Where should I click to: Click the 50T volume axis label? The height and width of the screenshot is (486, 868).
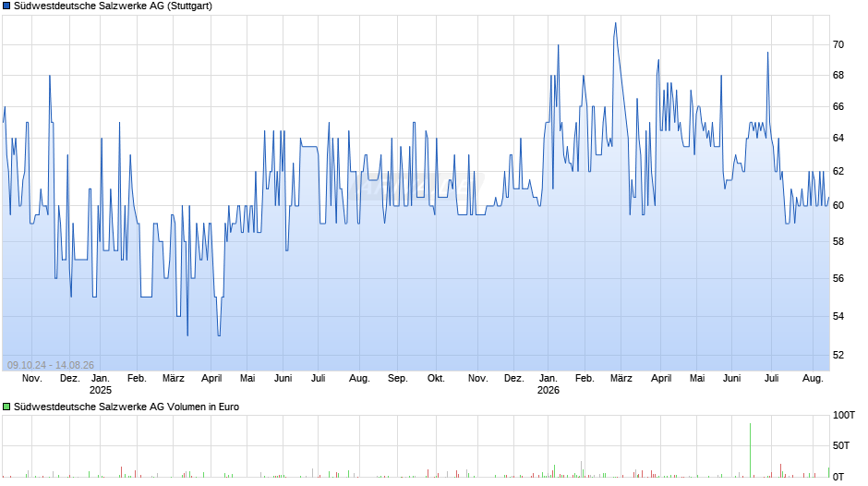[x=841, y=445]
